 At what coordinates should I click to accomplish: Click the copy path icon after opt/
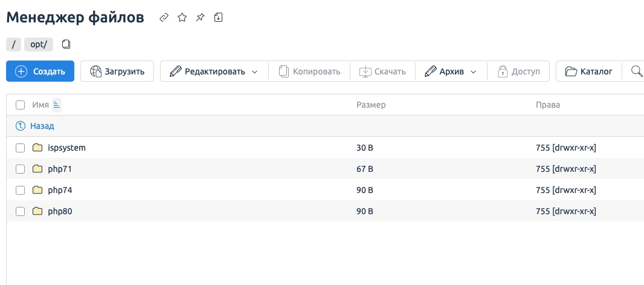click(x=66, y=44)
